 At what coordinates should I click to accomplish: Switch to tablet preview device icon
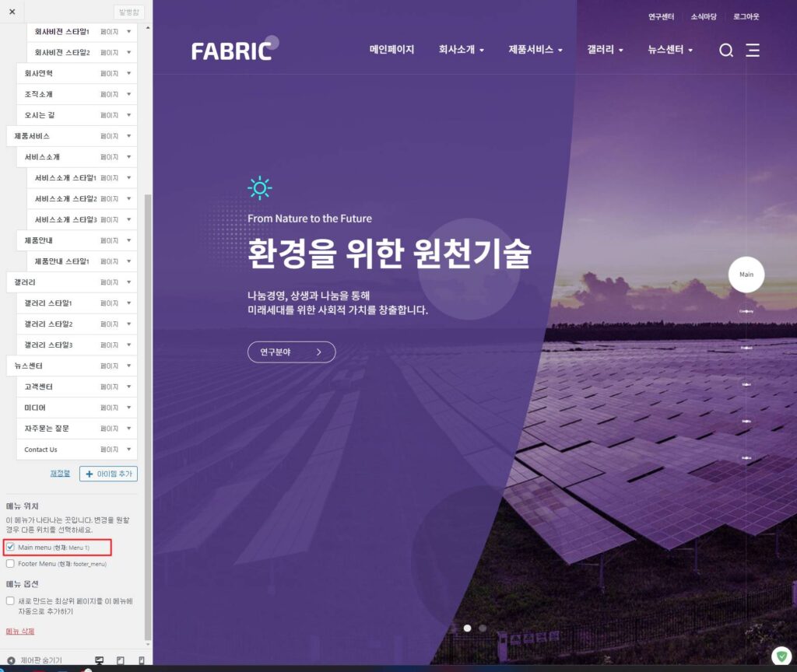point(120,660)
